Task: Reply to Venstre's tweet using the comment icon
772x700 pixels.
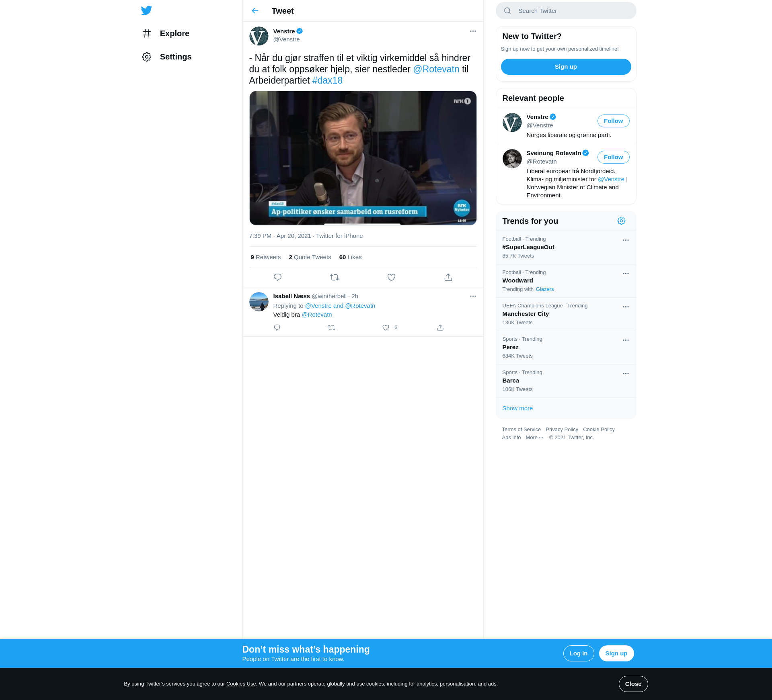Action: pos(277,277)
